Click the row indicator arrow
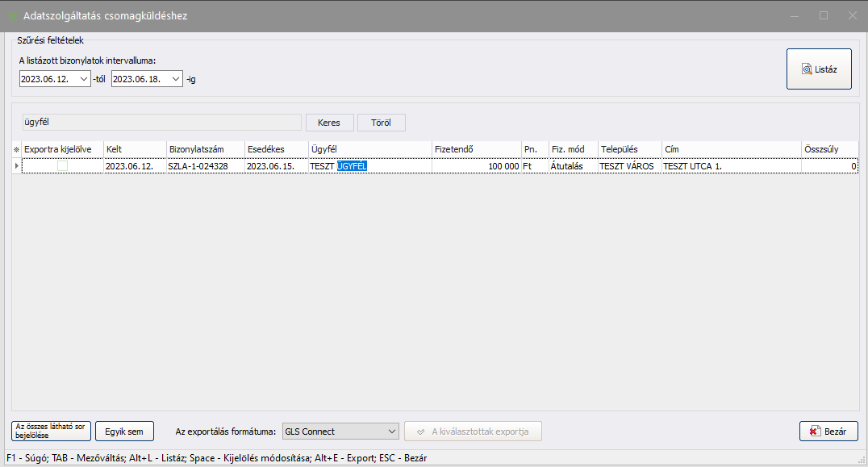 click(16, 165)
